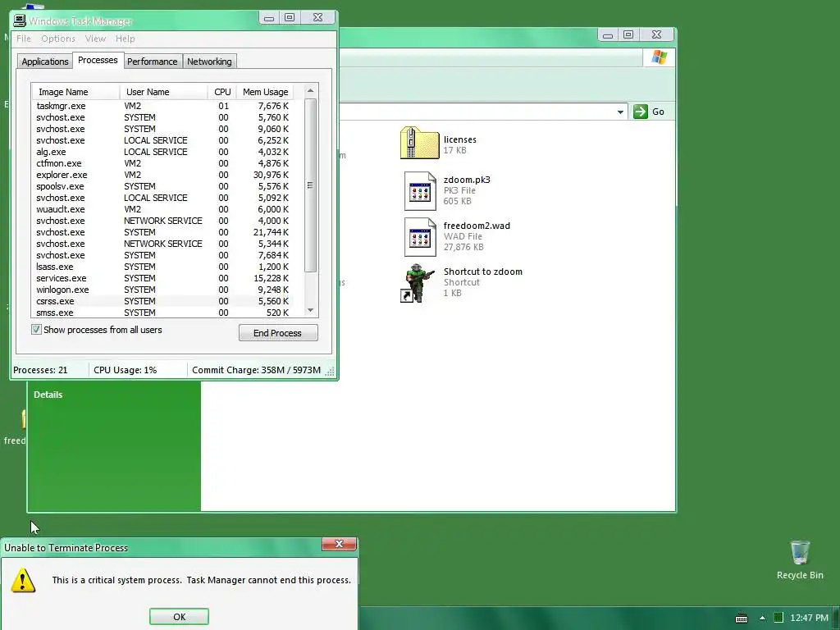The image size is (840, 630).
Task: Click OK in the Unable to Terminate dialog
Action: [179, 617]
